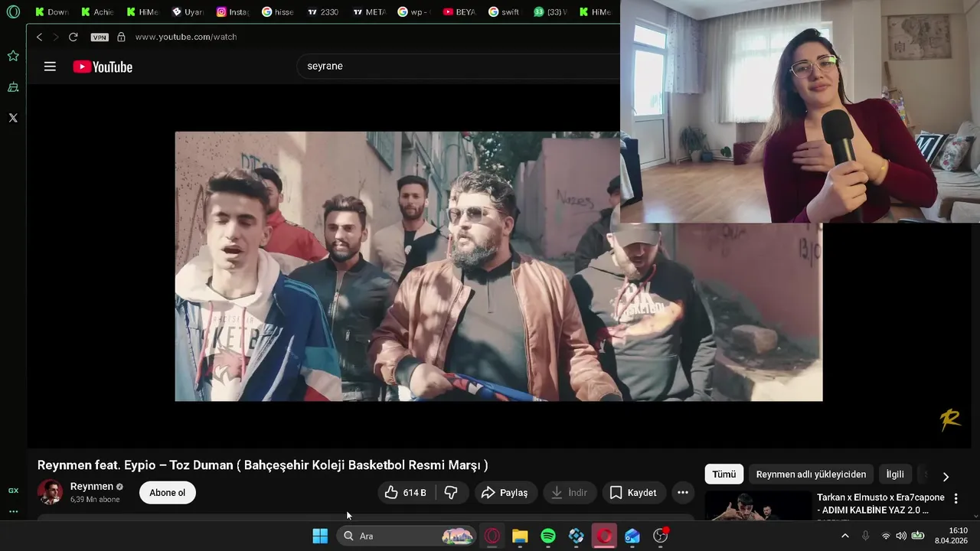Go back using the browser back arrow
The height and width of the screenshot is (551, 980).
pos(39,37)
